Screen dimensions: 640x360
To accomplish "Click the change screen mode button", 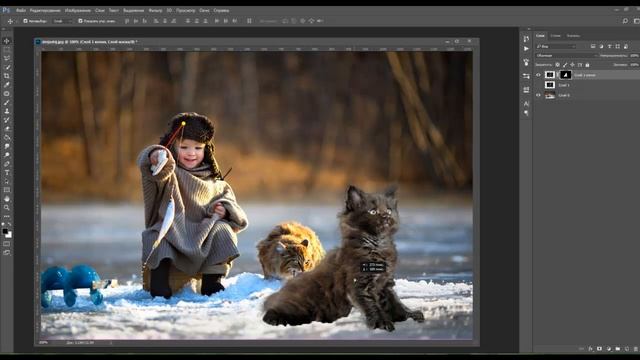I will tap(7, 253).
